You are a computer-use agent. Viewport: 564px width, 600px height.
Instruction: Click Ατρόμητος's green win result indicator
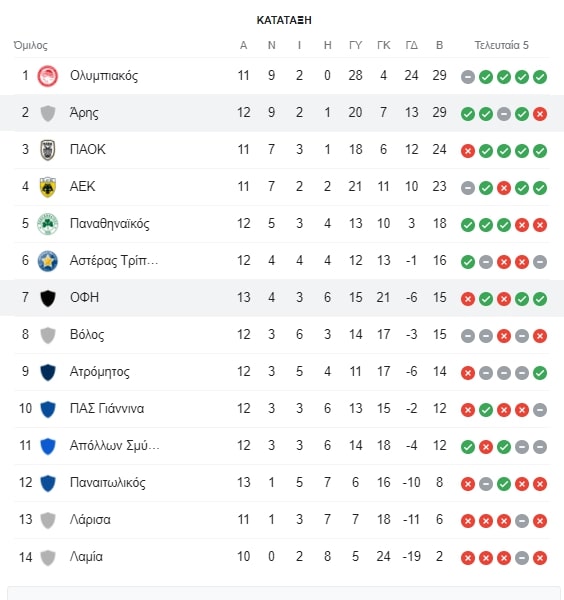click(540, 373)
